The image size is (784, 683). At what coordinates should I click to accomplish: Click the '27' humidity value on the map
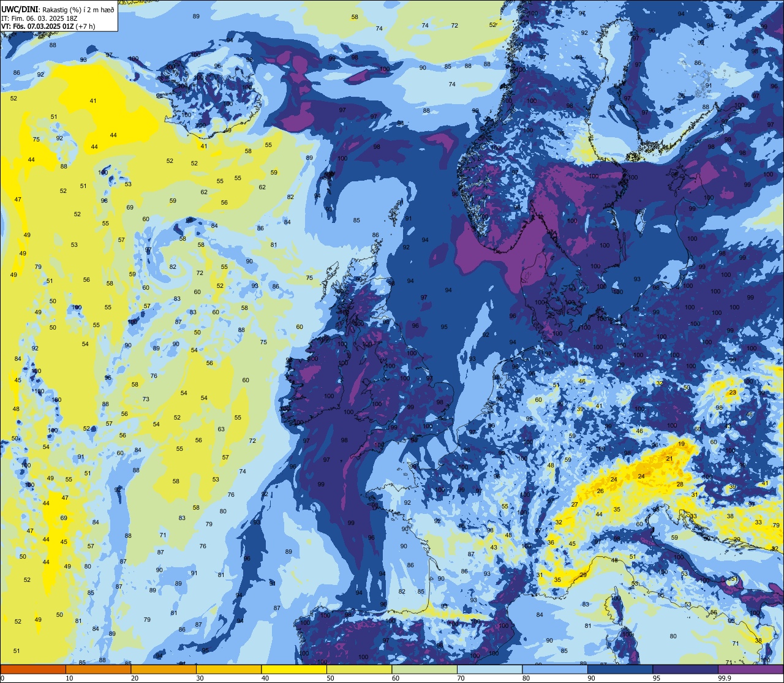(x=575, y=504)
